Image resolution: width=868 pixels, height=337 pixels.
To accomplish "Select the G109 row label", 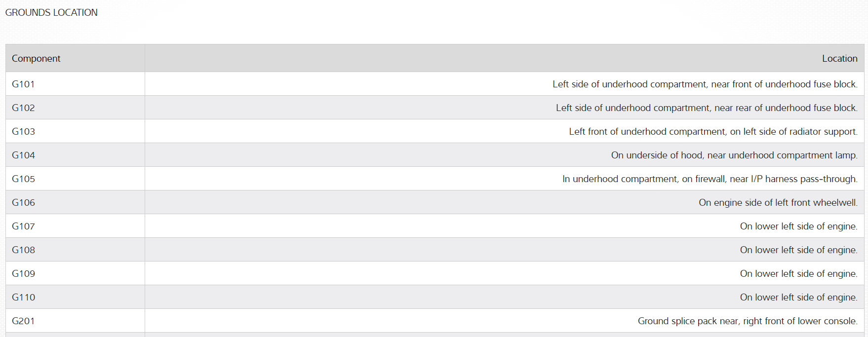I will click(23, 273).
